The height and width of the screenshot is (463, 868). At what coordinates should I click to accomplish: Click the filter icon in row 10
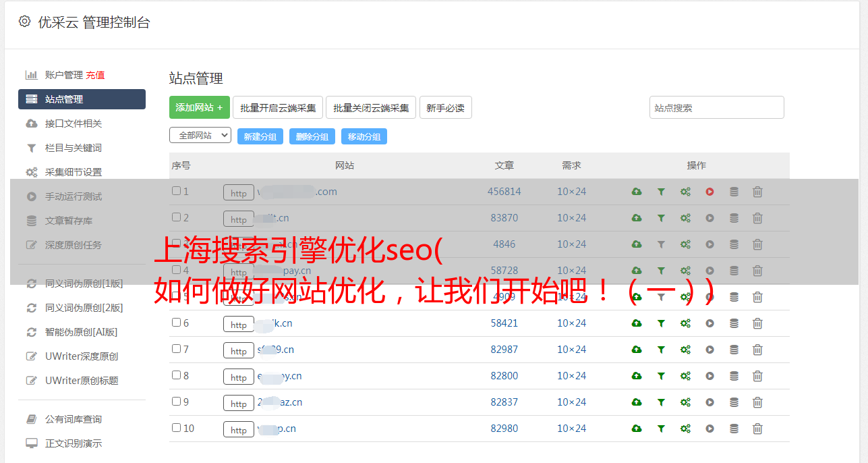[x=661, y=429]
